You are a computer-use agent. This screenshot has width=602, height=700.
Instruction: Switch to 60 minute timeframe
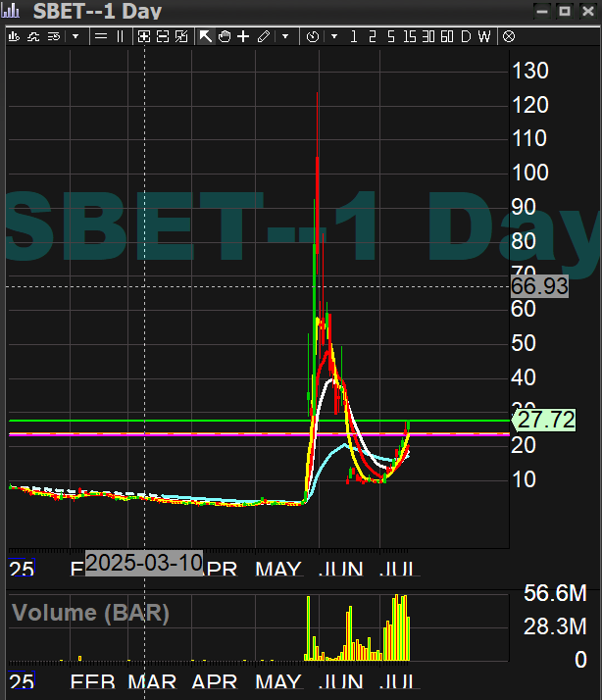[447, 36]
